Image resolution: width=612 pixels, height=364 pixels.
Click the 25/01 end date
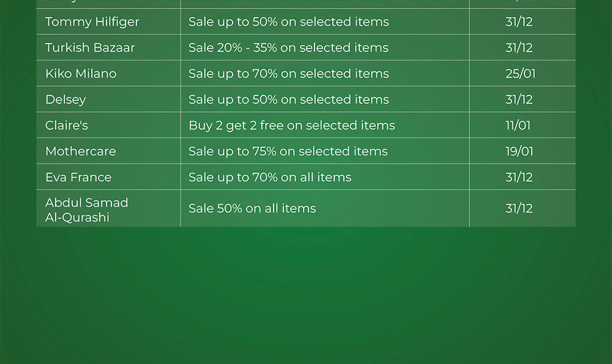click(x=520, y=73)
